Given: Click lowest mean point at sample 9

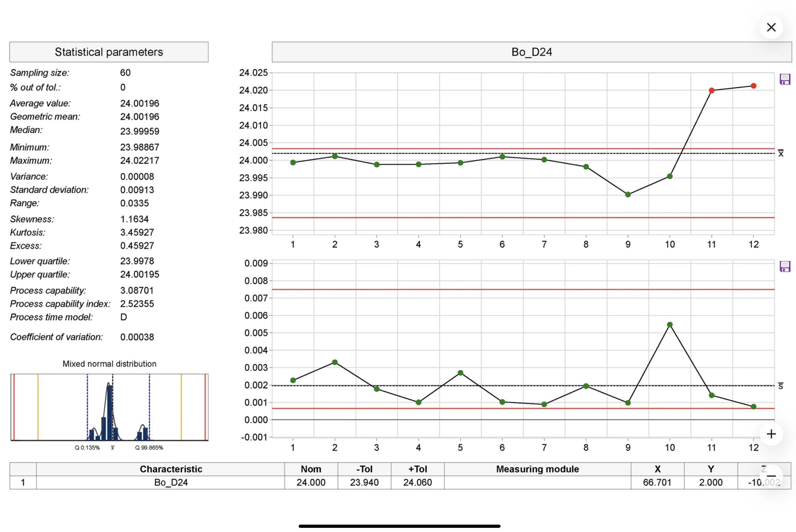Looking at the screenshot, I should click(628, 195).
